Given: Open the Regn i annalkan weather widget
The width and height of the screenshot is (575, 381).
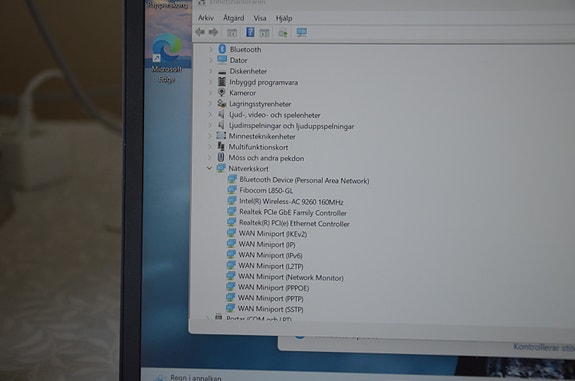Looking at the screenshot, I should click(x=189, y=377).
